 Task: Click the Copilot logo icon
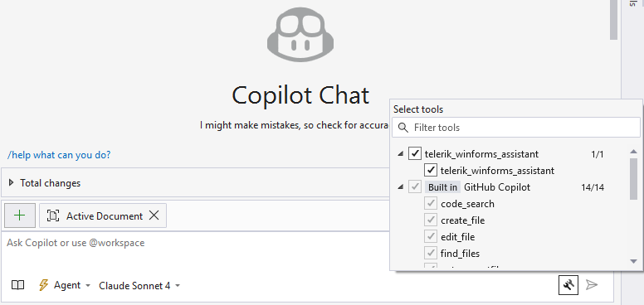coord(300,36)
